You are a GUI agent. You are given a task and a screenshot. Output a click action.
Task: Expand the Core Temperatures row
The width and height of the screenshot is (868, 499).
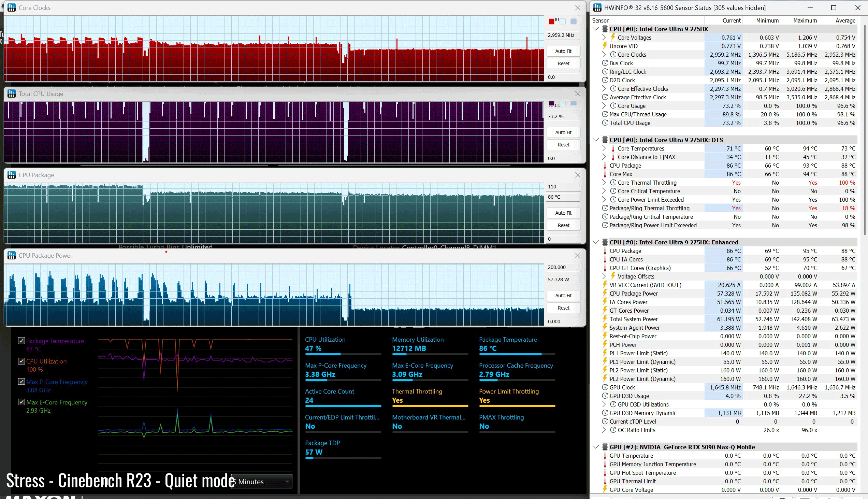[604, 148]
